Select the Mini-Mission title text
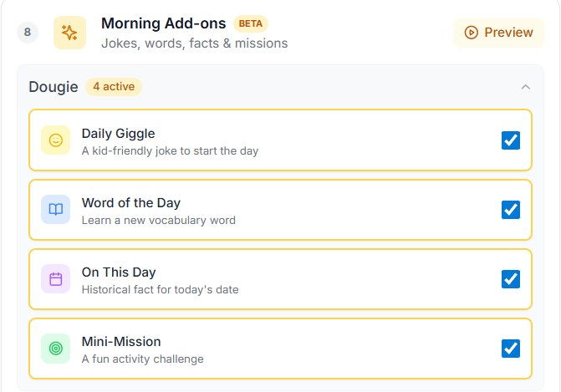Screen dimensions: 561x392 [121, 342]
